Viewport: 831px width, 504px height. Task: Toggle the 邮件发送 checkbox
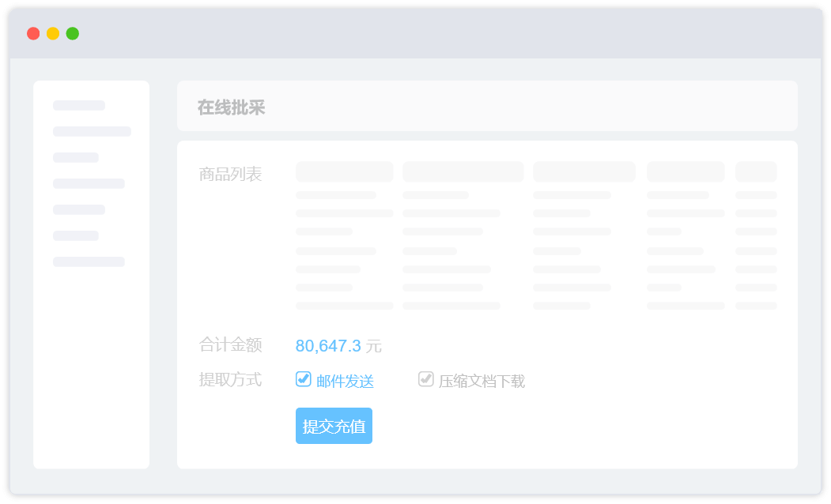(303, 379)
